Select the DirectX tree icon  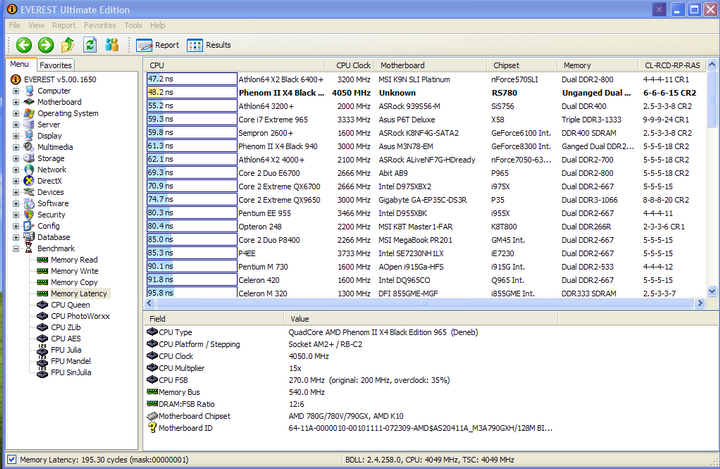click(29, 181)
